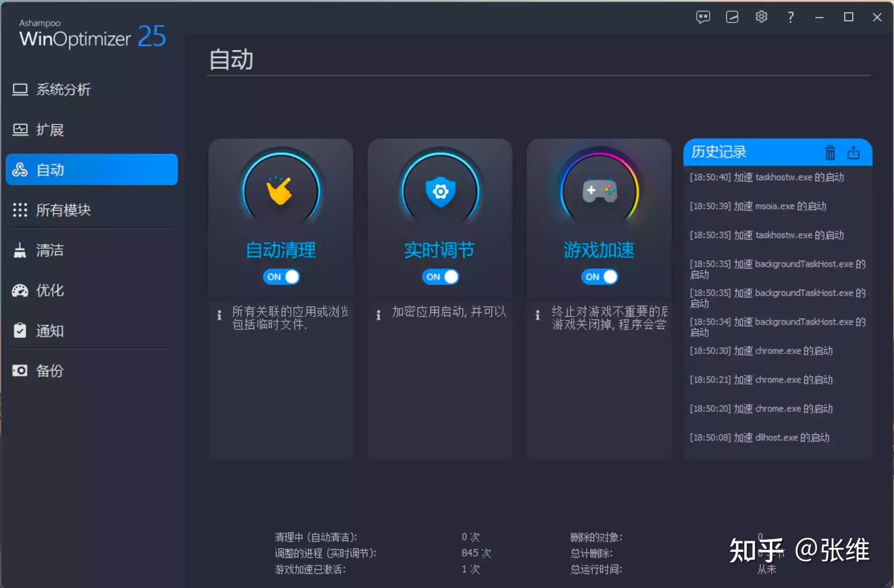Open help using the question mark icon

tap(790, 17)
